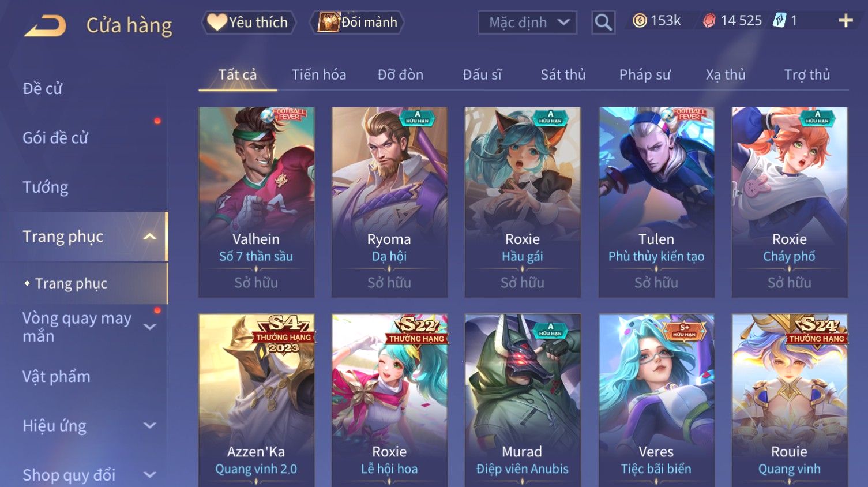This screenshot has width=868, height=487.
Task: Open Yêu thích favorites heart button
Action: (x=249, y=23)
